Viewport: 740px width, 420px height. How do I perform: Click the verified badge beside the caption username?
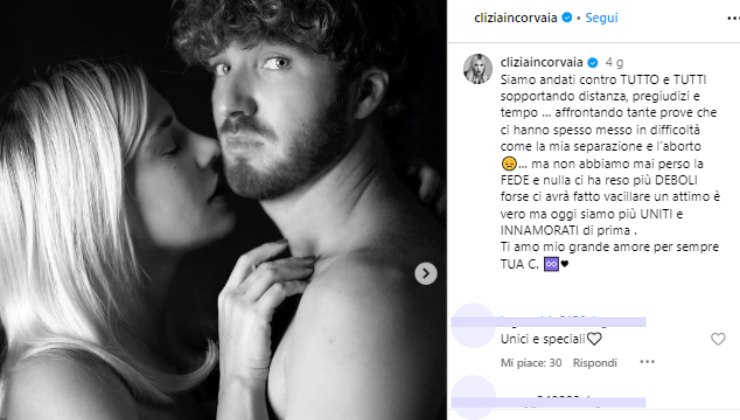point(593,62)
